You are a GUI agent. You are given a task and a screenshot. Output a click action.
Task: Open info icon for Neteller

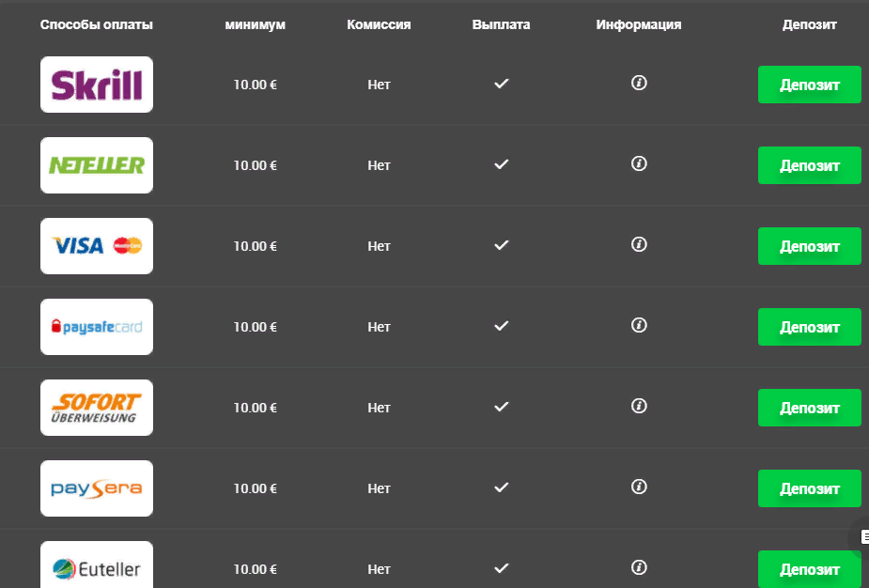click(x=639, y=164)
